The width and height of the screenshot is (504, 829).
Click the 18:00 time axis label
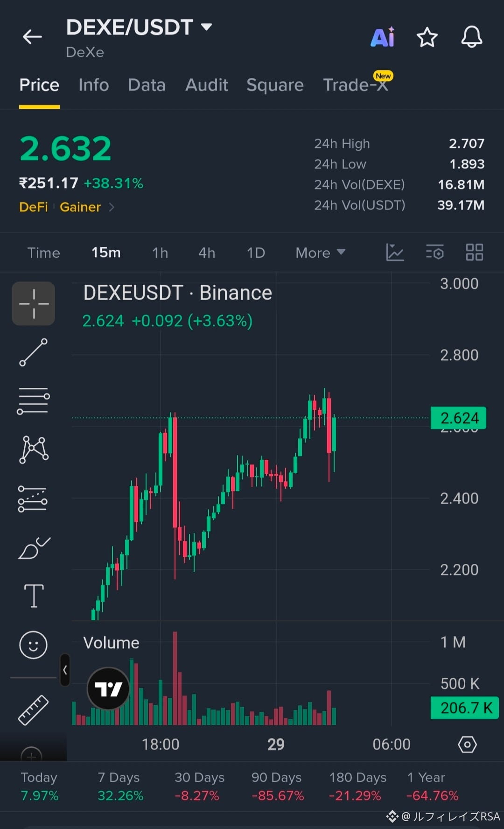coord(161,744)
